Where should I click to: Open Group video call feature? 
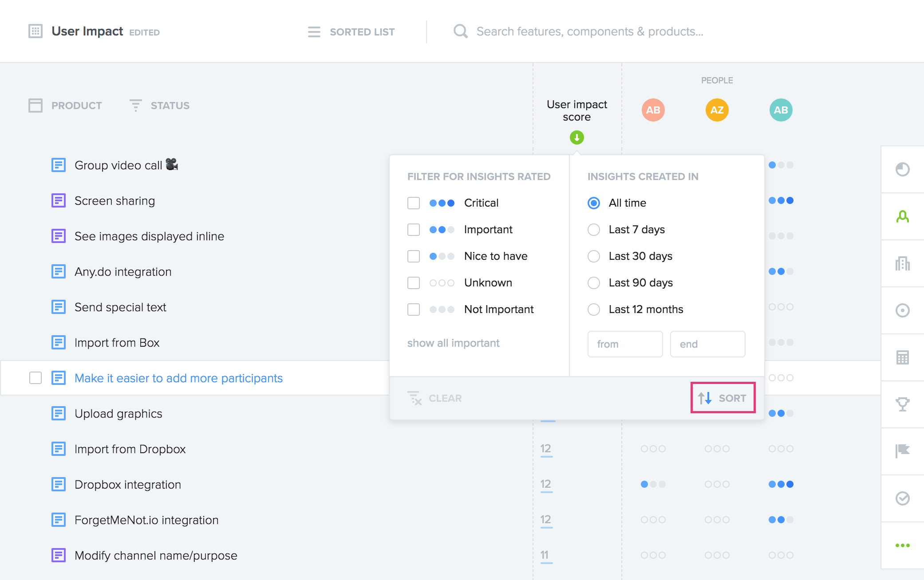click(x=126, y=165)
